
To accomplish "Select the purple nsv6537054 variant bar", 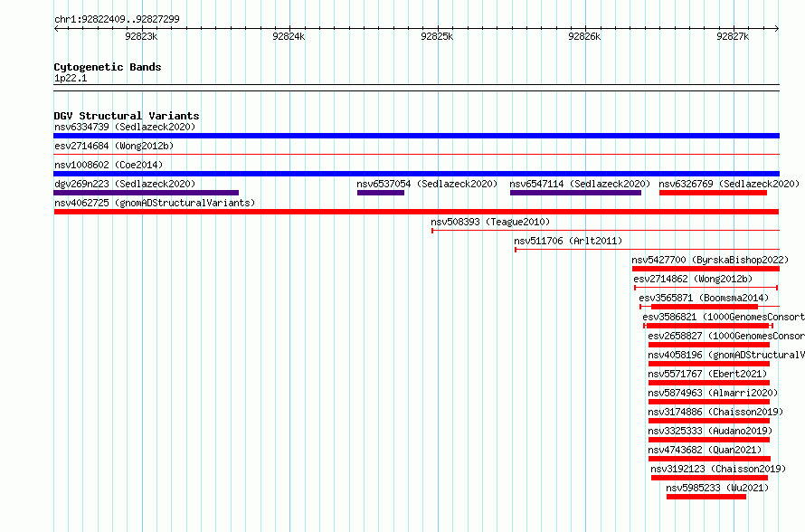I will coord(381,193).
